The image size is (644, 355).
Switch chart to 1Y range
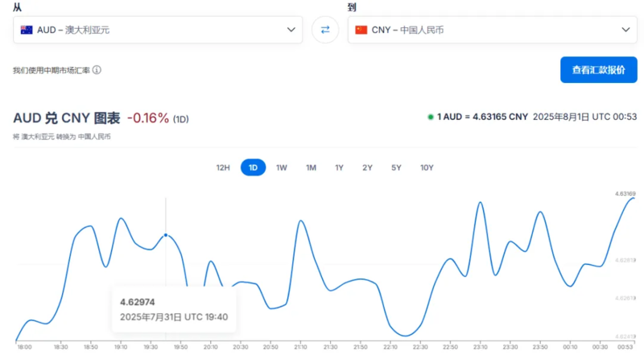pos(339,167)
